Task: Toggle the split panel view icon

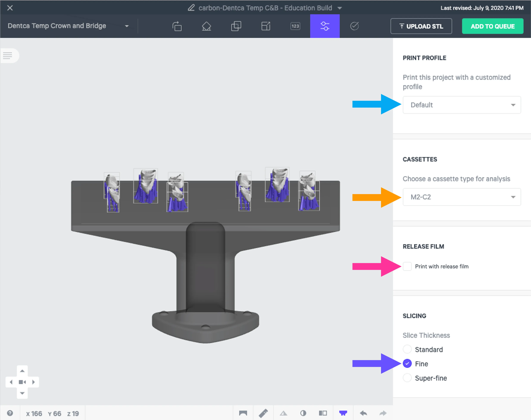Action: 323,413
